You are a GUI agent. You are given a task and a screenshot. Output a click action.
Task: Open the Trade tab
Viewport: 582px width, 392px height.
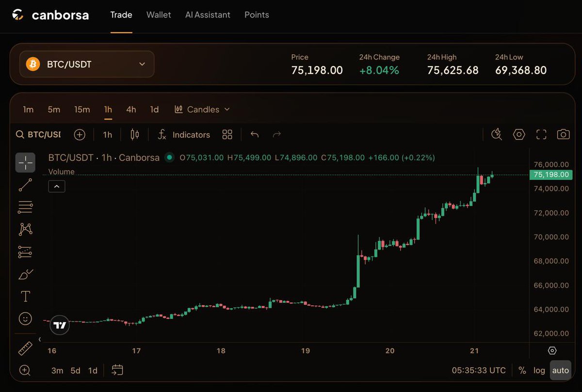coord(121,15)
